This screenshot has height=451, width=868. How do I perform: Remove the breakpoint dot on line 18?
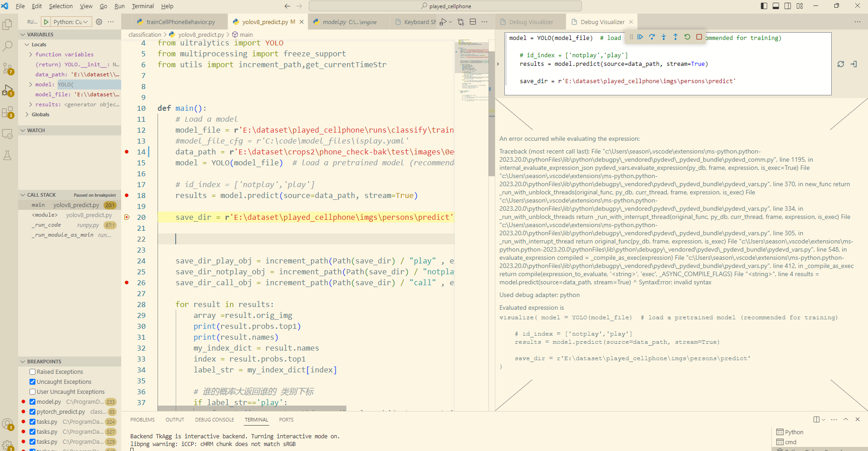(127, 195)
